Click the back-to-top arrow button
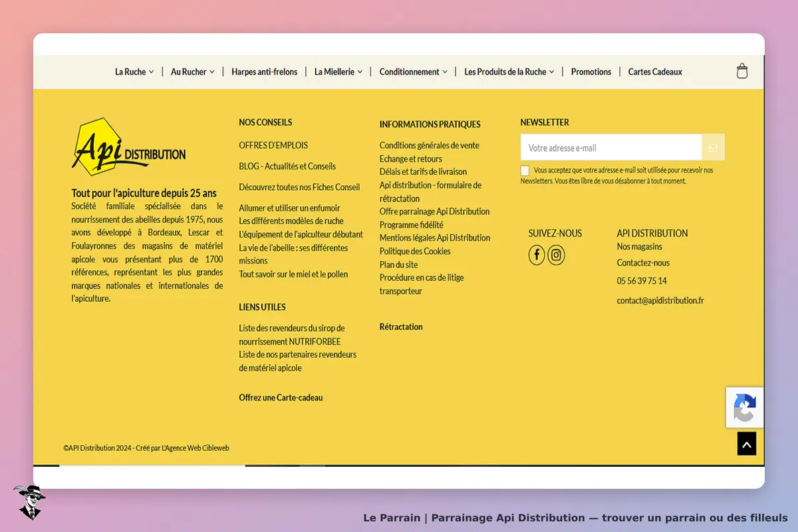 click(747, 444)
